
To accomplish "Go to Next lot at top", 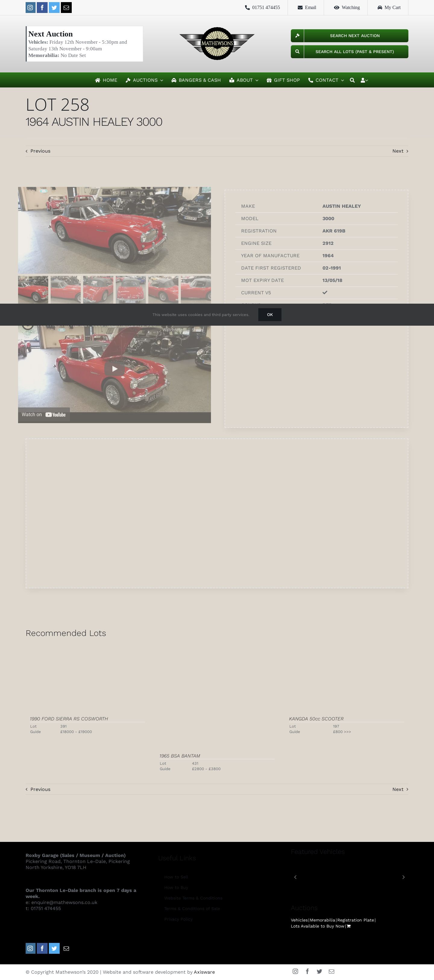I will pyautogui.click(x=400, y=151).
